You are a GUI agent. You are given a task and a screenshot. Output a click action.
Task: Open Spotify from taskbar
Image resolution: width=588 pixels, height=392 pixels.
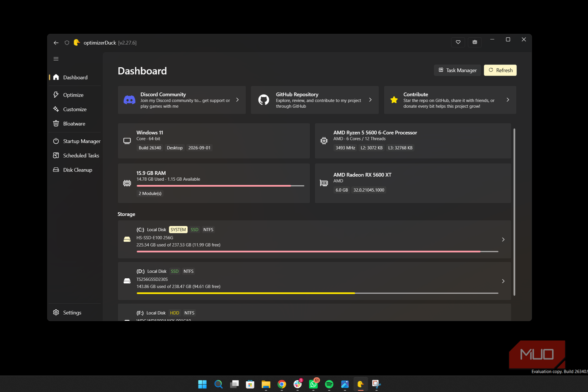(x=329, y=384)
